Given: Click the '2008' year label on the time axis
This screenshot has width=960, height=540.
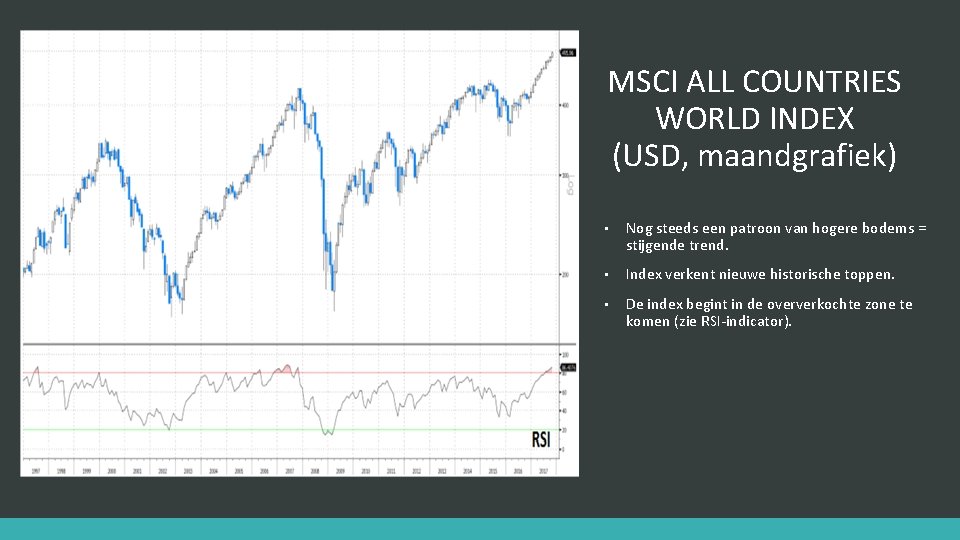Looking at the screenshot, I should 315,471.
